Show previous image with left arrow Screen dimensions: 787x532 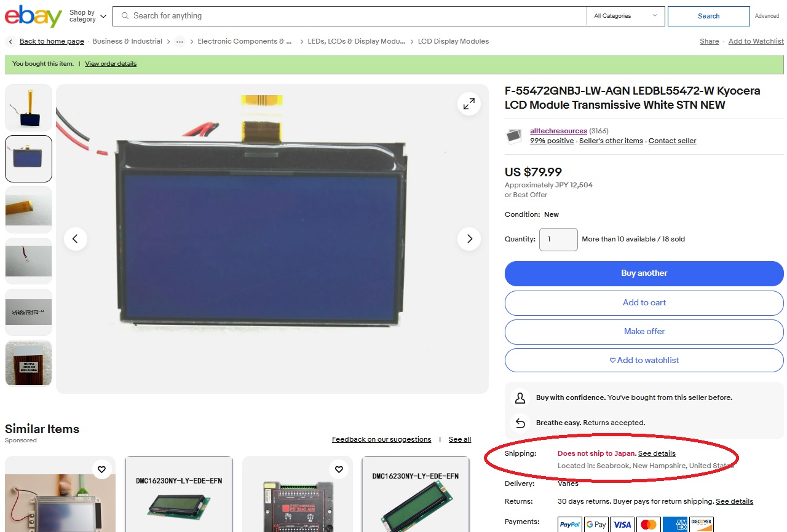75,238
